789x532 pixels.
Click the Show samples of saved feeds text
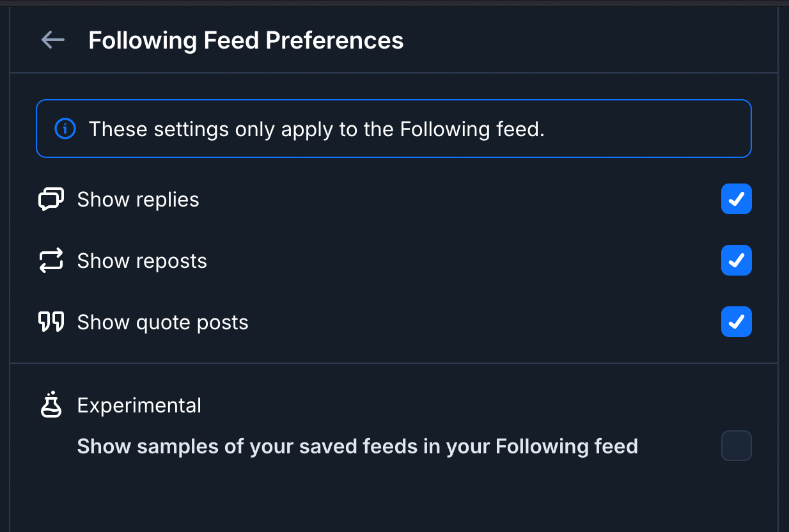357,446
